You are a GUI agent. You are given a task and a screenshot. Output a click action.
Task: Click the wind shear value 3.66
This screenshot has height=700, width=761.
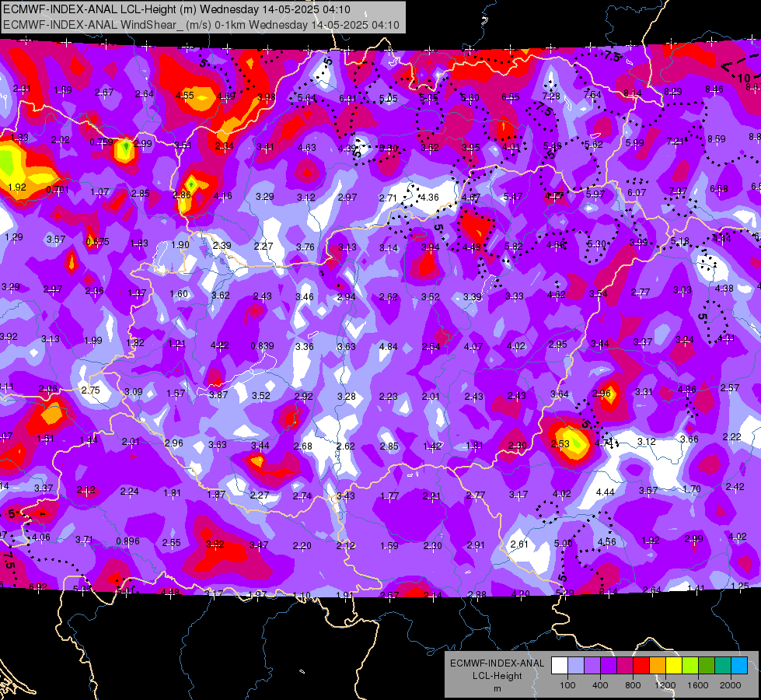tap(689, 439)
